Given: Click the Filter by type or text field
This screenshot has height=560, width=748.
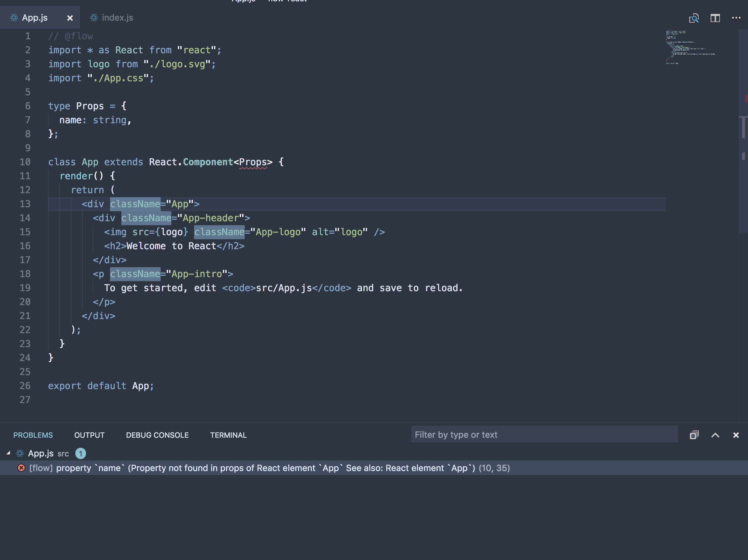Looking at the screenshot, I should 545,435.
